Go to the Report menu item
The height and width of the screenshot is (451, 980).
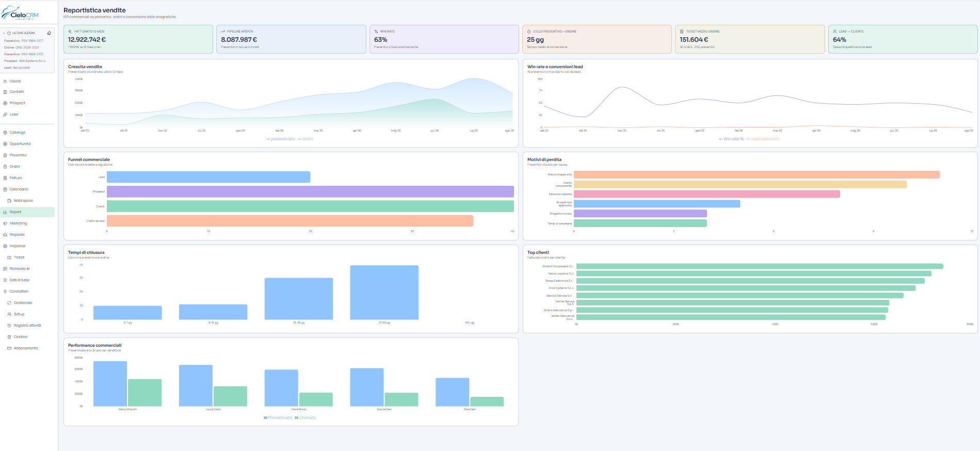point(27,212)
